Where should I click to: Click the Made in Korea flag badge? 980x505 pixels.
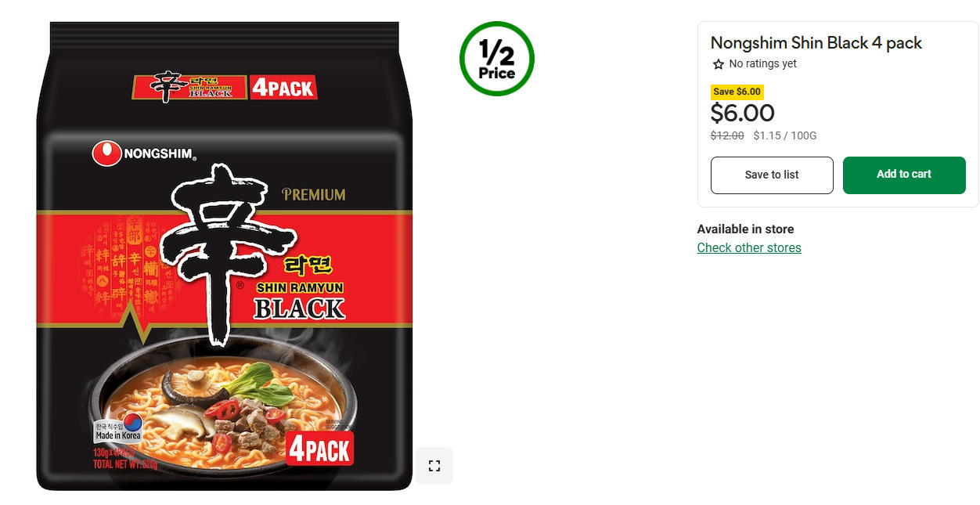click(119, 428)
